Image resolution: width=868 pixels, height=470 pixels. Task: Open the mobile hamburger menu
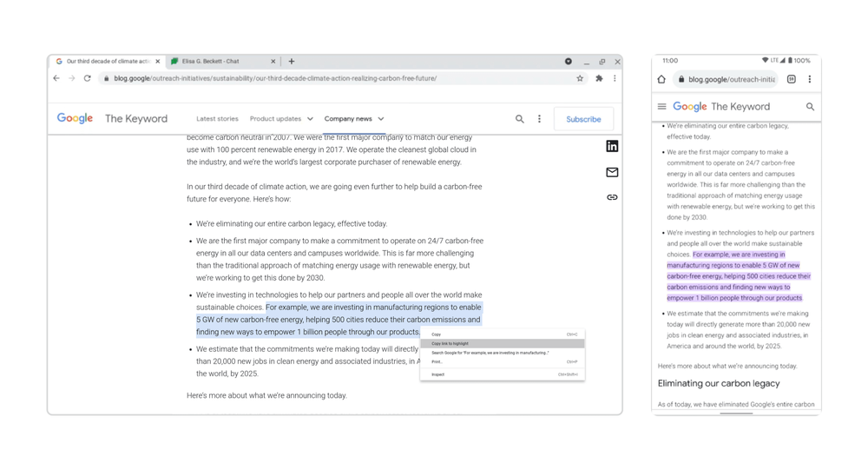pyautogui.click(x=661, y=107)
